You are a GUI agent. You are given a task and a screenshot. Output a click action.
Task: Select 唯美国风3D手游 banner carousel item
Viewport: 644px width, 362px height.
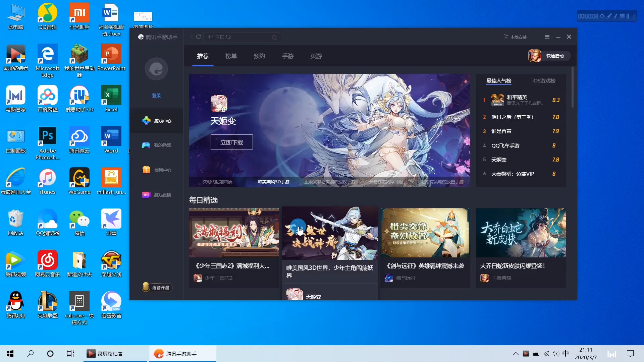(x=273, y=182)
